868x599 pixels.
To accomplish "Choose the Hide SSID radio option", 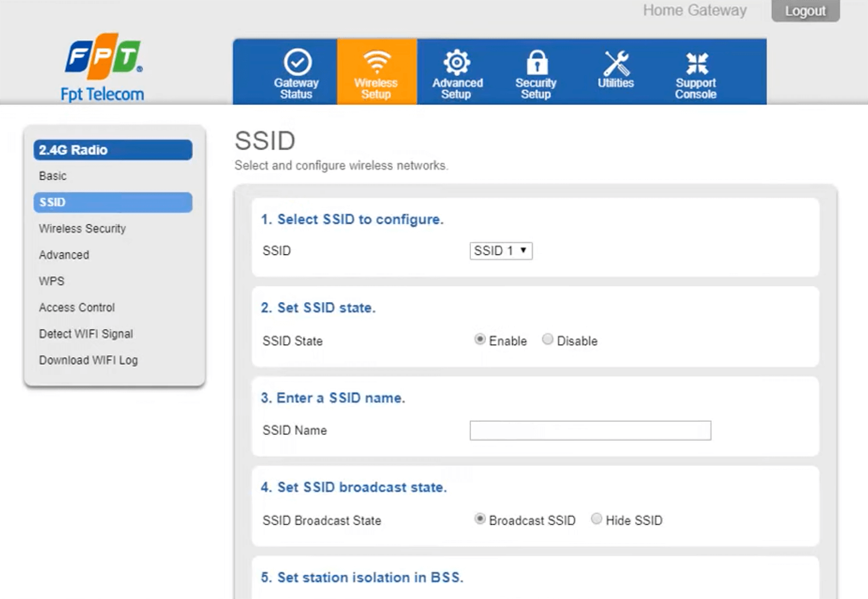I will [597, 519].
